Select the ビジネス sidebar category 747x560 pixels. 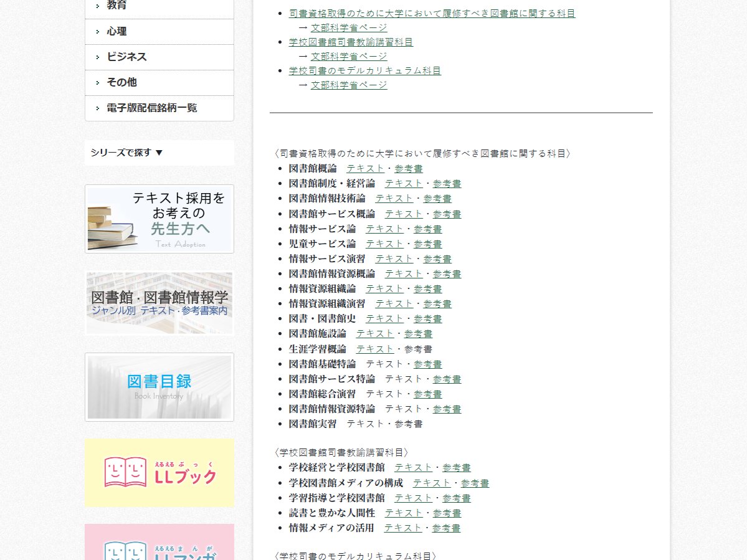(x=159, y=57)
